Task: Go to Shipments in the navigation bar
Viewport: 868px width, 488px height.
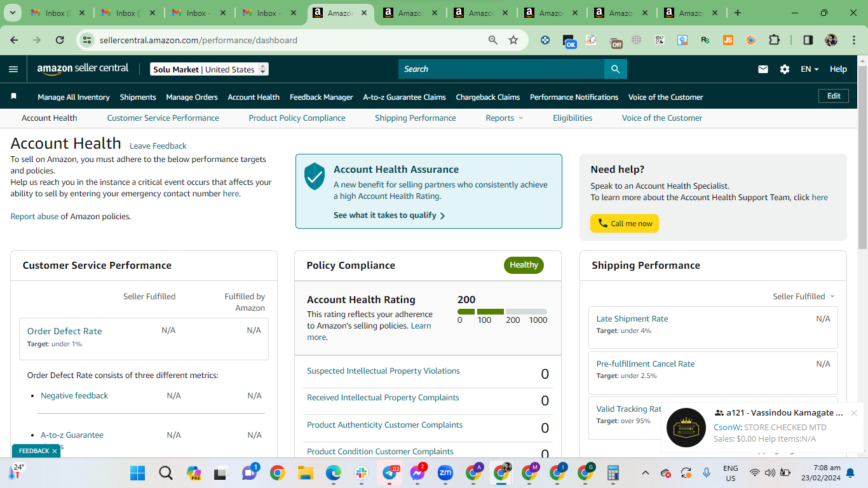Action: (x=138, y=97)
